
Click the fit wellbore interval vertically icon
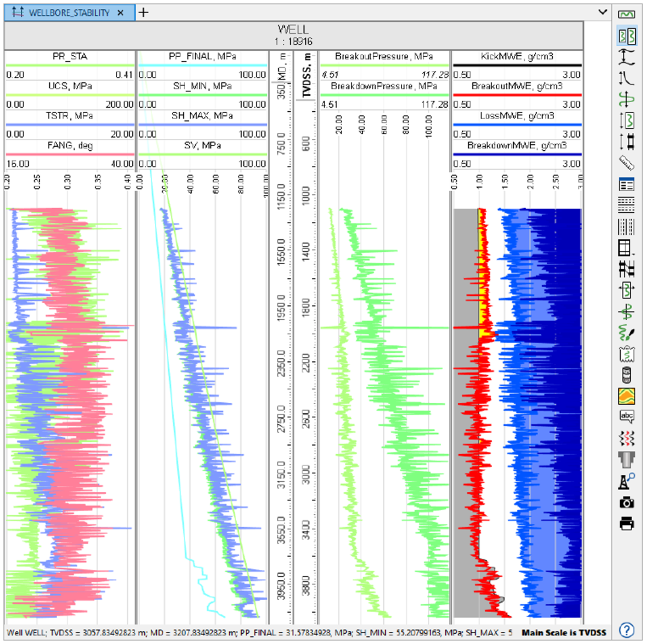point(626,142)
